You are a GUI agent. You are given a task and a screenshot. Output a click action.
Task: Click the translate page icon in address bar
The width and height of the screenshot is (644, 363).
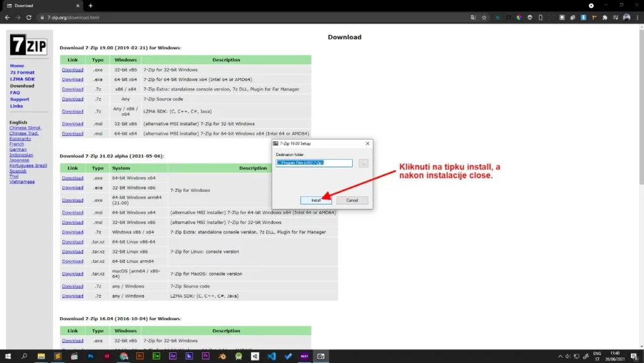(473, 18)
